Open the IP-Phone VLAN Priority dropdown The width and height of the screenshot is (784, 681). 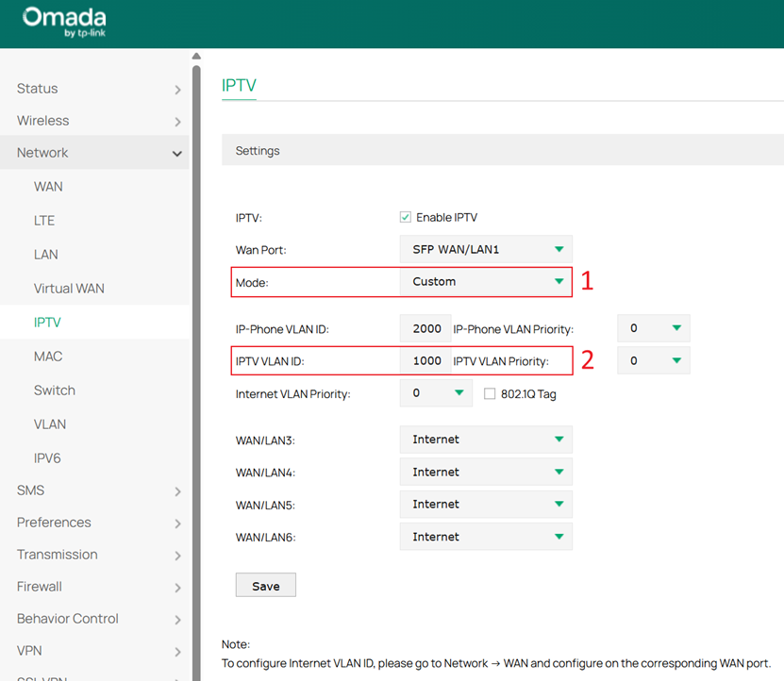[x=653, y=326]
